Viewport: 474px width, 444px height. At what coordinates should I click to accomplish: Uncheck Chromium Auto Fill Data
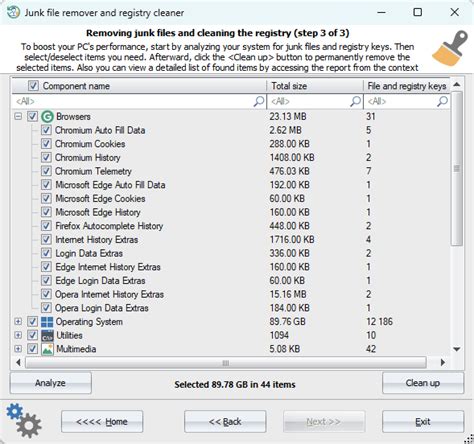pos(46,130)
